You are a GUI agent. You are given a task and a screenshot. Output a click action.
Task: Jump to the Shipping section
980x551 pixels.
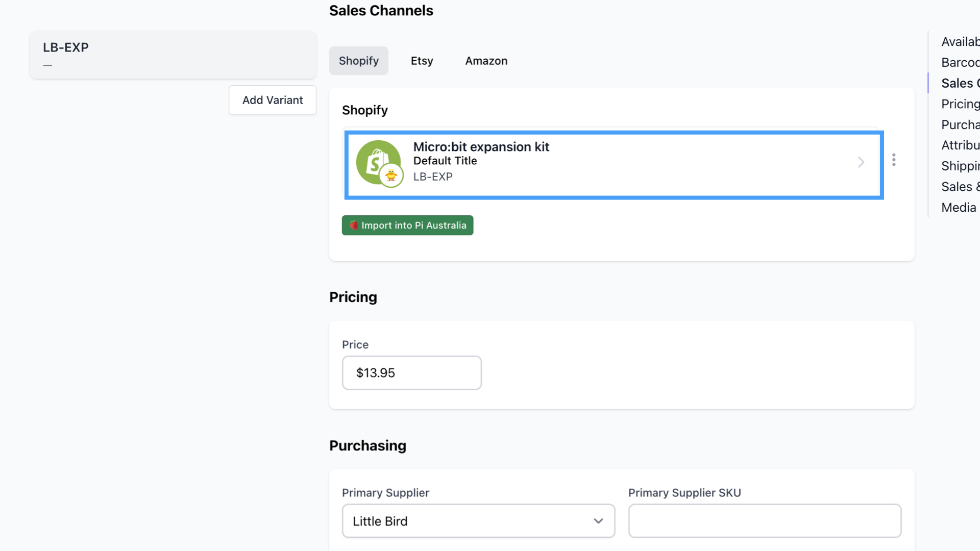pos(961,165)
